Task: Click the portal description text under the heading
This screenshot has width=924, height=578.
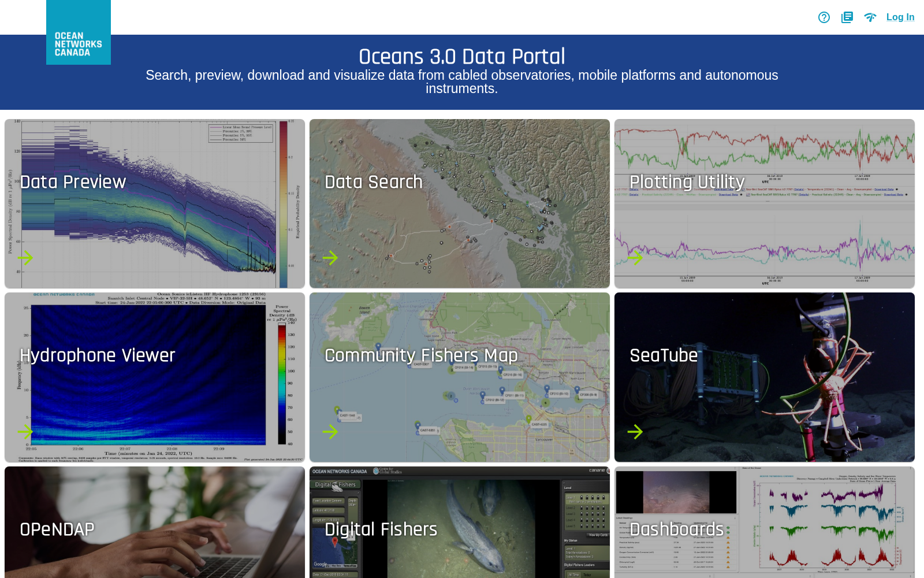Action: pyautogui.click(x=462, y=81)
